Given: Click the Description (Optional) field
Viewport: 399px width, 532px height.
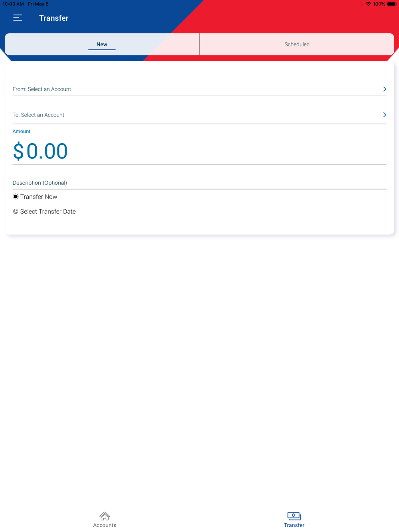Looking at the screenshot, I should click(x=199, y=183).
